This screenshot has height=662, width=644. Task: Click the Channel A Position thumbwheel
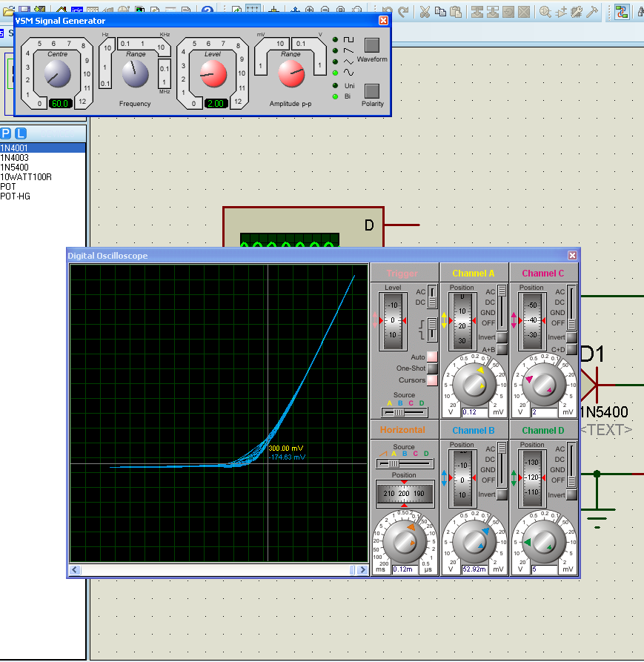pyautogui.click(x=462, y=321)
